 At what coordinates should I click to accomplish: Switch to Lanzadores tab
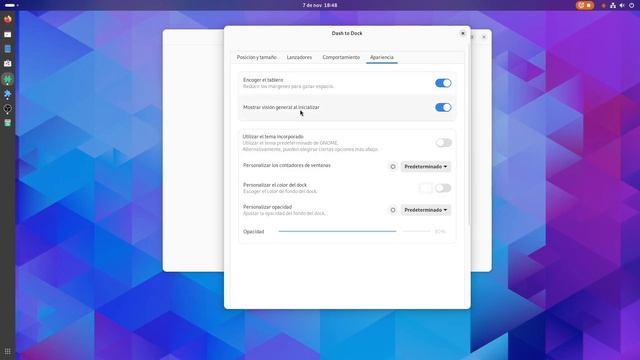pyautogui.click(x=299, y=57)
